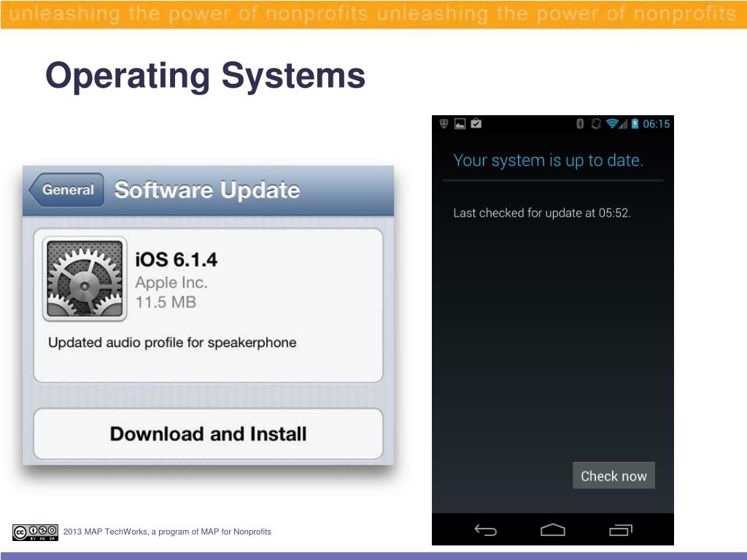This screenshot has width=747, height=560.
Task: Tap the iOS Settings gear icon
Action: click(85, 279)
